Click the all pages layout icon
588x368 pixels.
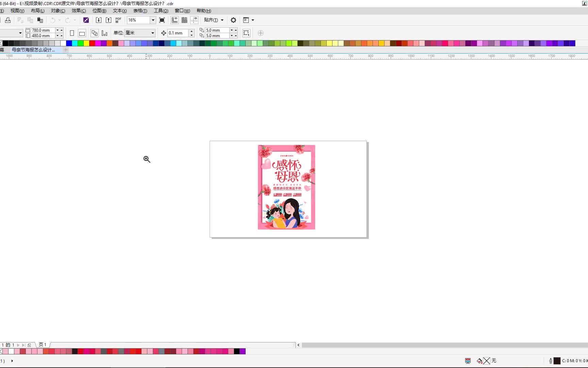(95, 33)
